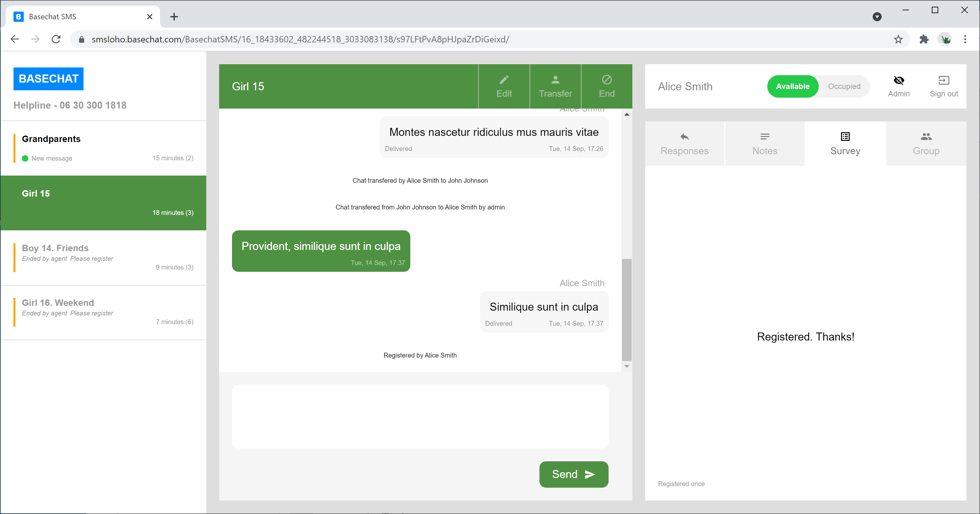End the Girl 15 chat

coord(606,86)
